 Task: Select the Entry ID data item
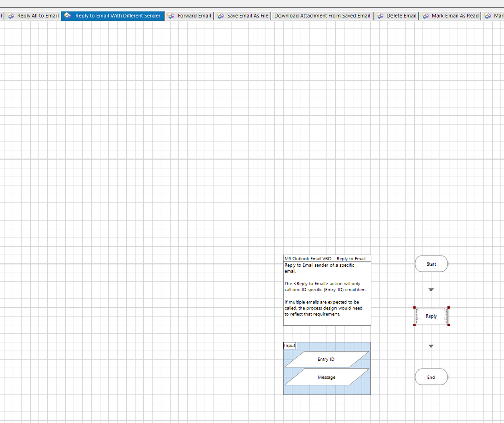[x=326, y=359]
